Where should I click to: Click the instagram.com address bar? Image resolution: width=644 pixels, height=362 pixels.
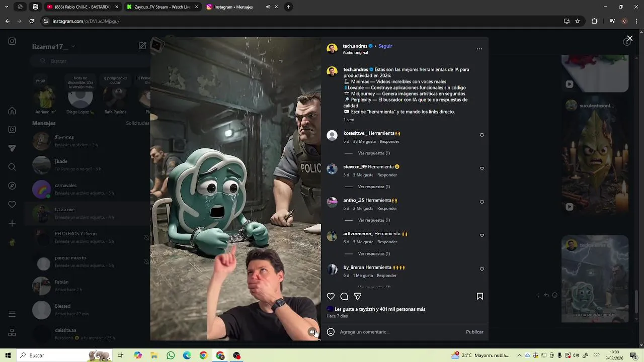tap(302, 21)
